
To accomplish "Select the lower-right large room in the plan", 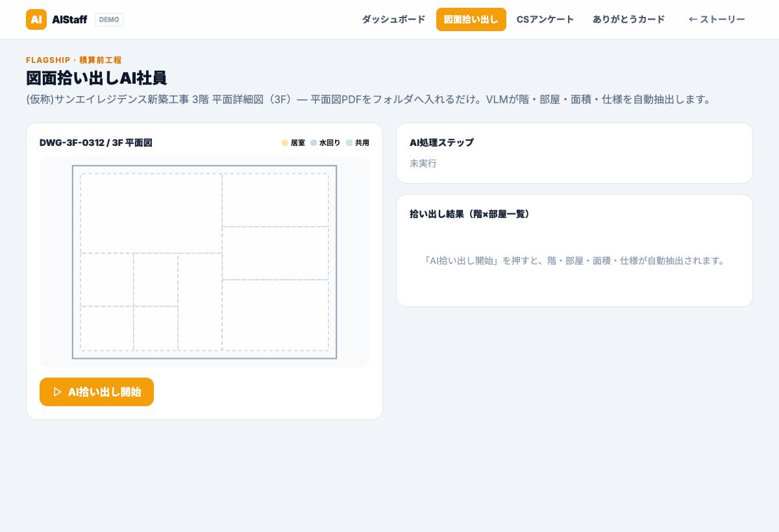I will [x=275, y=315].
